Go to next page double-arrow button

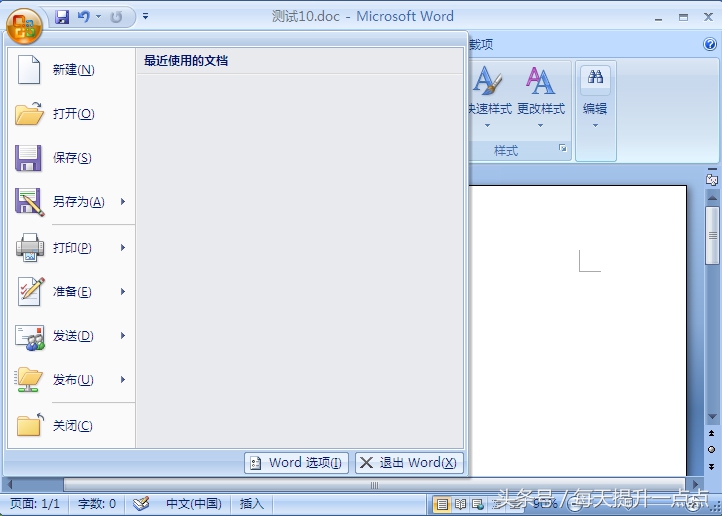tap(711, 466)
